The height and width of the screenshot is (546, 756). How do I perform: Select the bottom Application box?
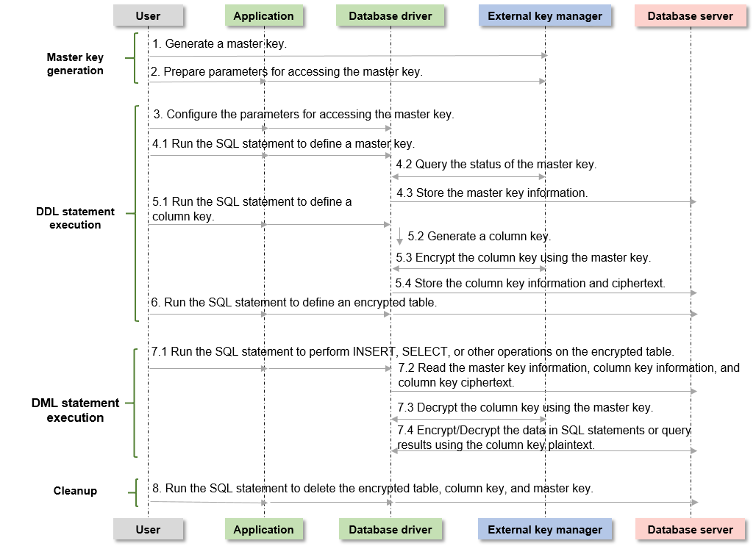[263, 529]
